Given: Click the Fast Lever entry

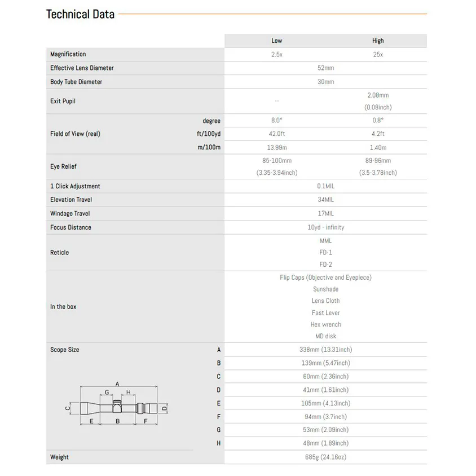Looking at the screenshot, I should coord(325,313).
